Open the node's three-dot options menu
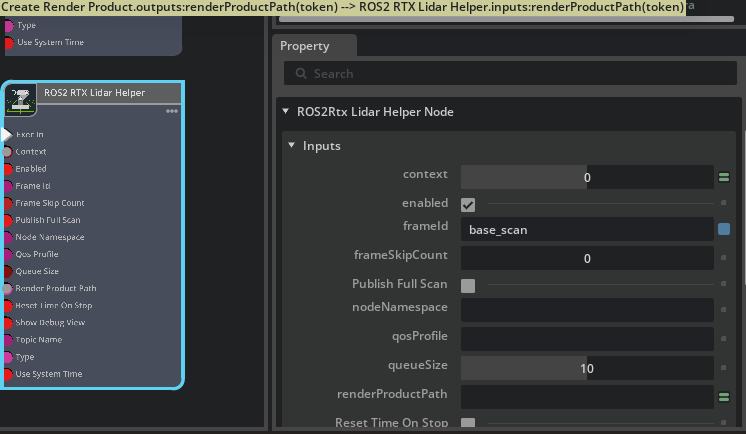746x434 pixels. (172, 111)
